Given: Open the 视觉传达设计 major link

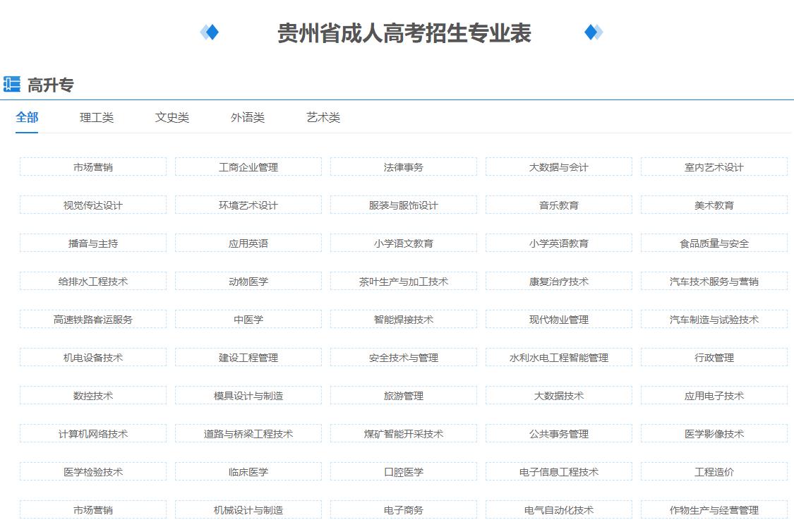Looking at the screenshot, I should (x=93, y=205).
